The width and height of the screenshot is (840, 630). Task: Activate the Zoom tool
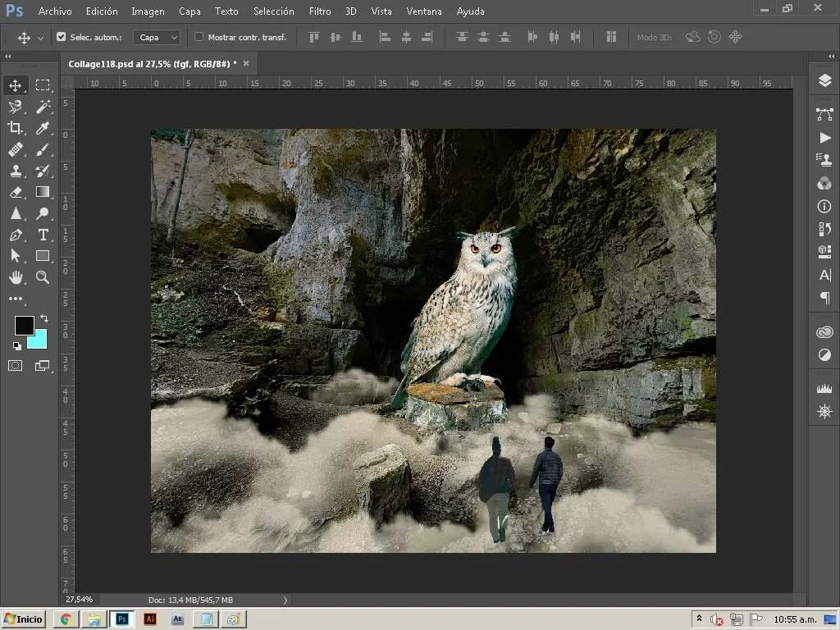point(43,277)
